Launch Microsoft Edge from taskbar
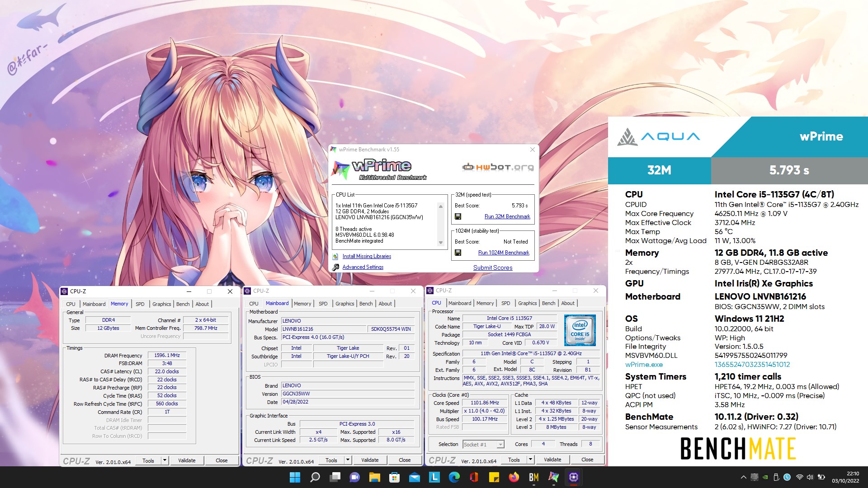The height and width of the screenshot is (488, 868). tap(454, 477)
